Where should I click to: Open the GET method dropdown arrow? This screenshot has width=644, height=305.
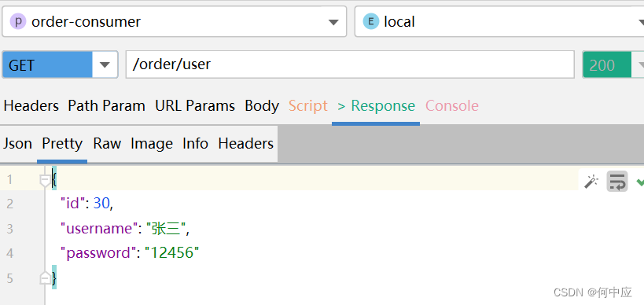(105, 65)
